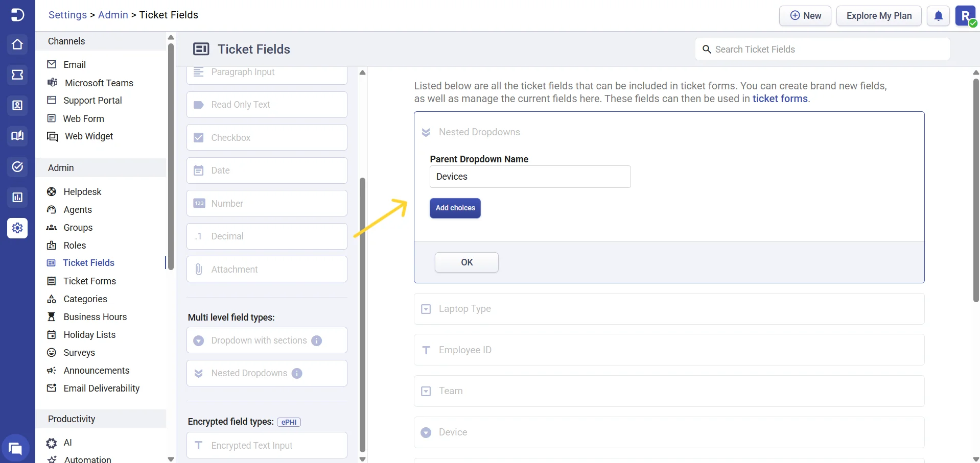Screen dimensions: 980x463
Task: Go to Settings breadcrumb link
Action: pyautogui.click(x=67, y=15)
